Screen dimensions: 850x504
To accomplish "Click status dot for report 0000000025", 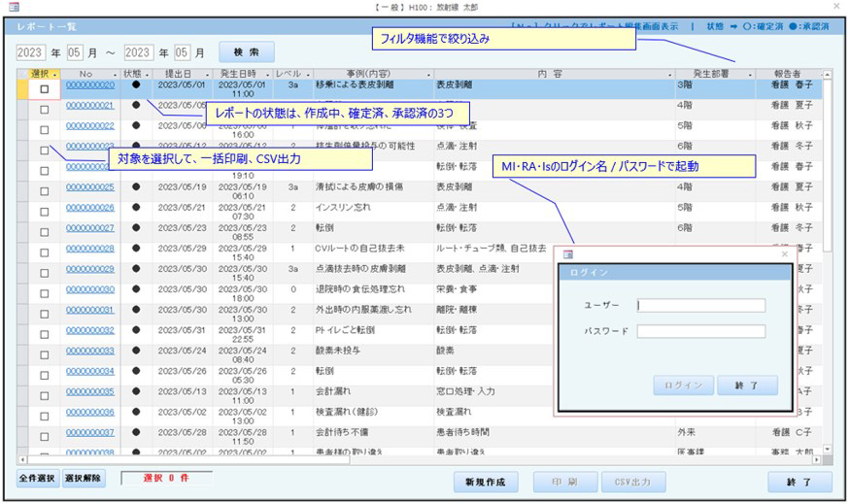I will pyautogui.click(x=136, y=187).
